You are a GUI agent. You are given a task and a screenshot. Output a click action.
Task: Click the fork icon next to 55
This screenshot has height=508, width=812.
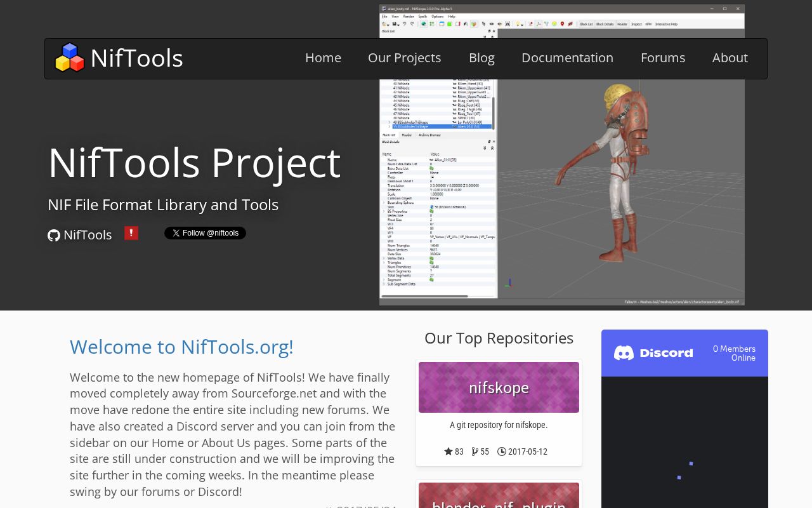tap(475, 451)
